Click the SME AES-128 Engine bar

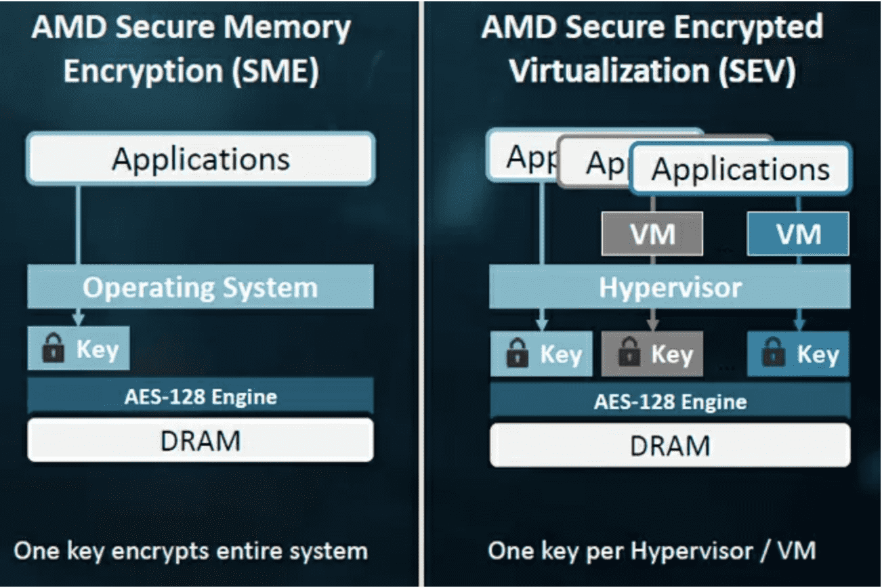coord(201,396)
